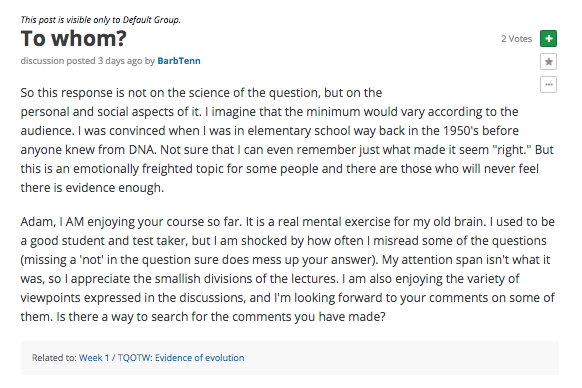Open the more options ellipsis menu
Viewport: 582px width, 388px height.
click(x=548, y=85)
